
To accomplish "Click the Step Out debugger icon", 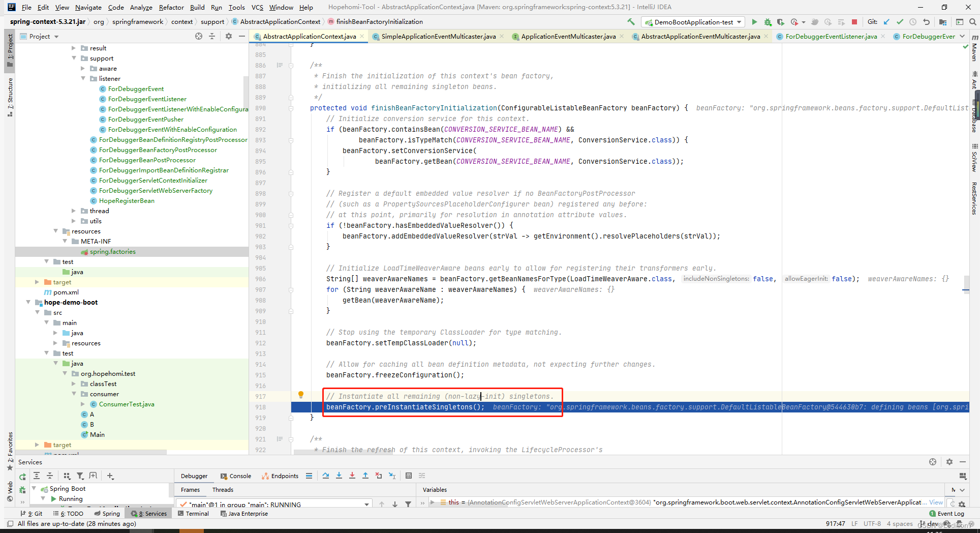I will tap(365, 476).
